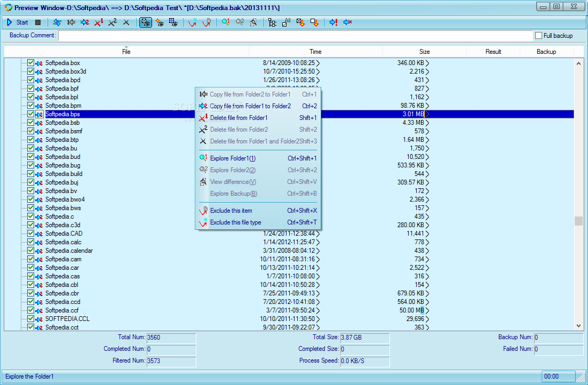Click the File column header
The width and height of the screenshot is (588, 385).
[126, 52]
